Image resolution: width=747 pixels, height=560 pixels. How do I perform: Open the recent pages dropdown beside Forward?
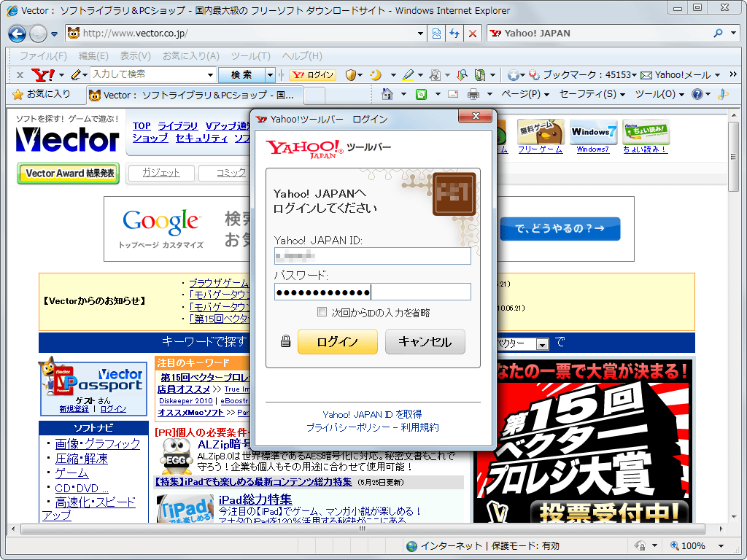[54, 34]
